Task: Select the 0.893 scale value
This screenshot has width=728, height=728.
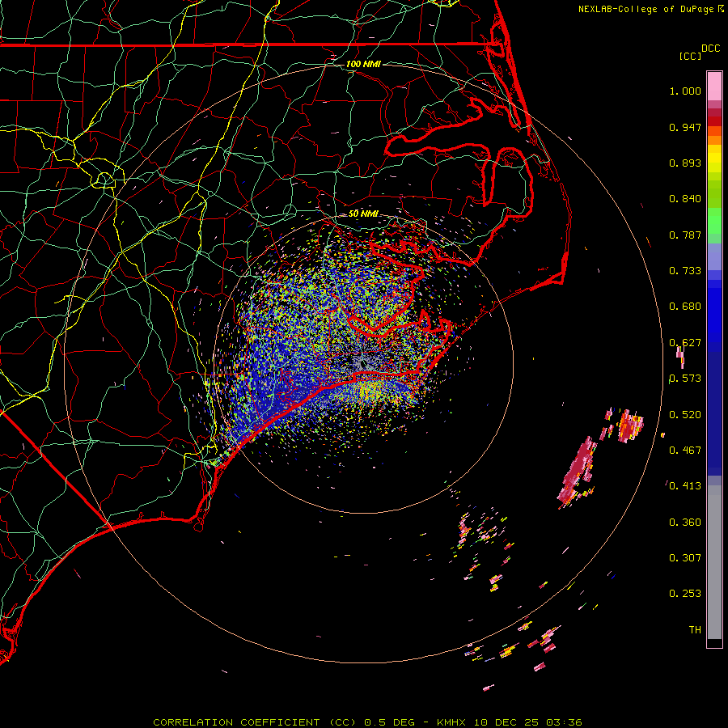Action: pyautogui.click(x=685, y=163)
